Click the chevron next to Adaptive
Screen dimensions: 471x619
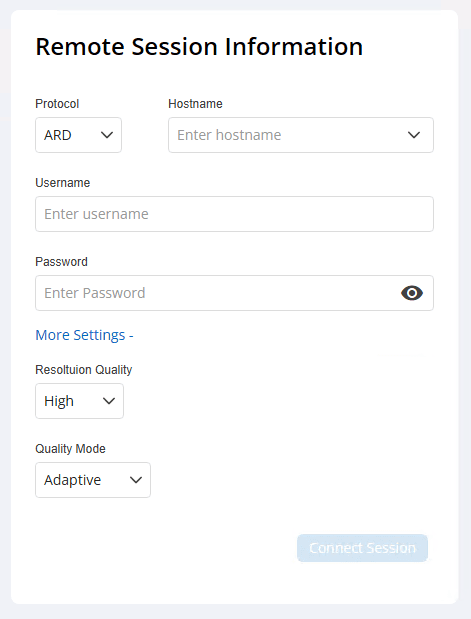click(x=136, y=480)
